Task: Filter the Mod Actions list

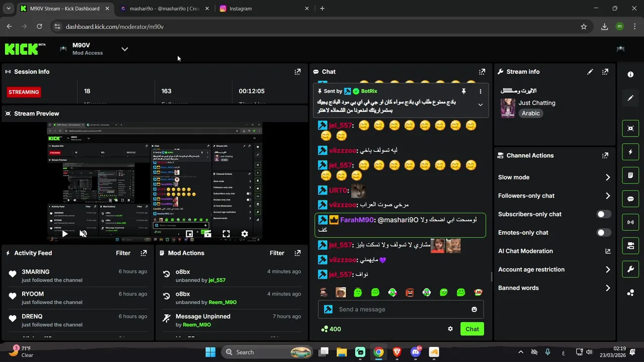Action: [277, 253]
